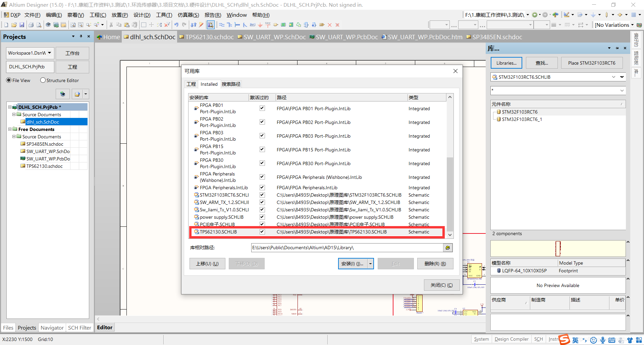Click the 关闭(C) close button
The image size is (644, 345).
[441, 285]
